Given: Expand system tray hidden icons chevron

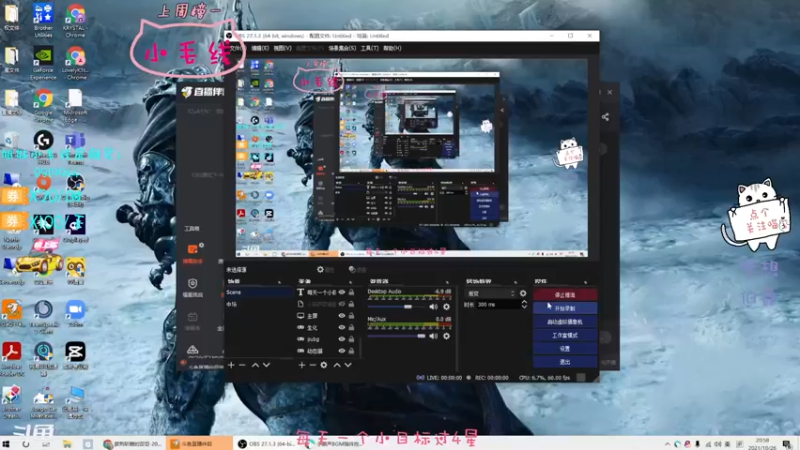Looking at the screenshot, I should (x=667, y=444).
